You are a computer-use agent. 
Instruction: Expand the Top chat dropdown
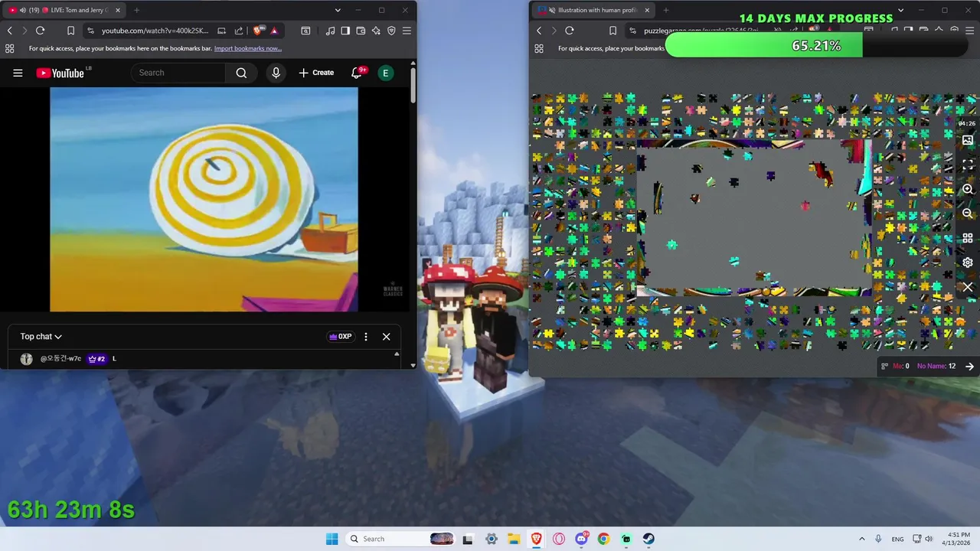41,337
